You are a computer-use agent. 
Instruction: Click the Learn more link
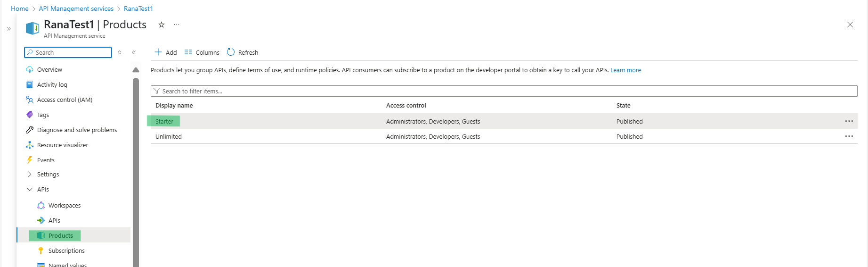coord(625,70)
